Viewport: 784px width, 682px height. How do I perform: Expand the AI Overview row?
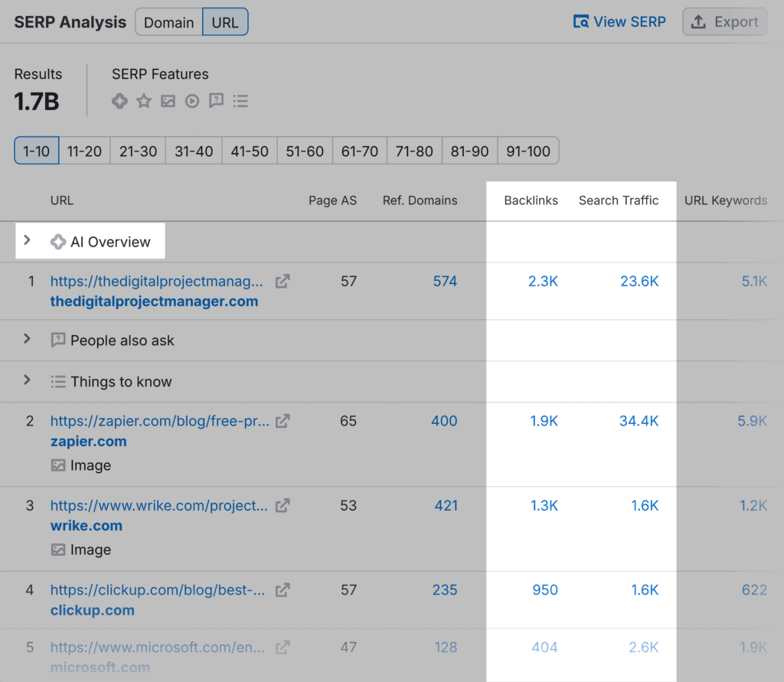click(27, 240)
